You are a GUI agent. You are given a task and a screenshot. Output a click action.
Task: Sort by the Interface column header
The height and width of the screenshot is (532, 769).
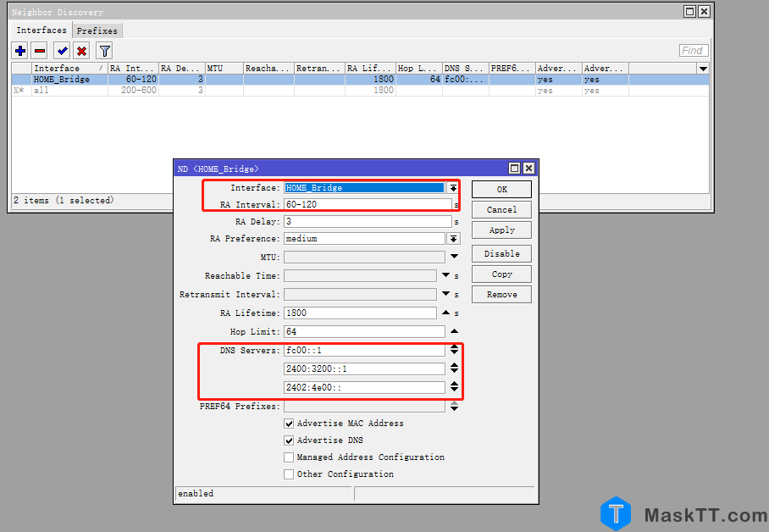click(69, 69)
